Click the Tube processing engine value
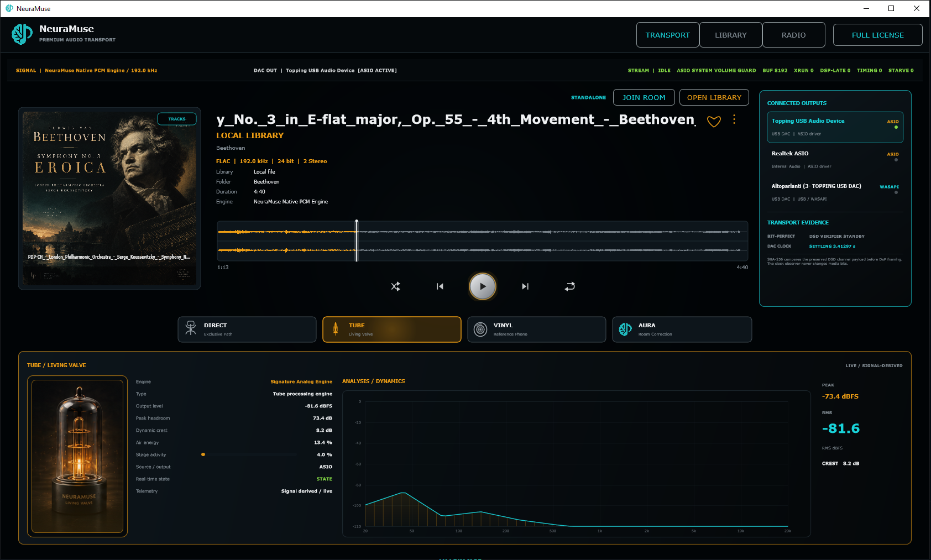931x560 pixels. click(x=302, y=394)
